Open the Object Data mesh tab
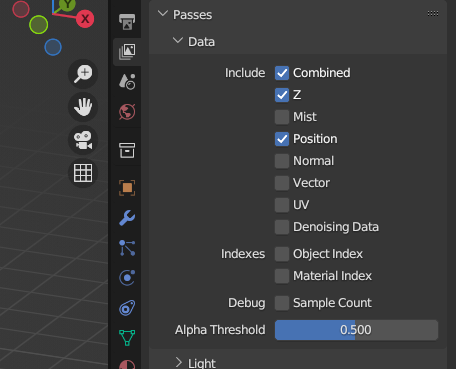This screenshot has width=456, height=369. click(127, 338)
